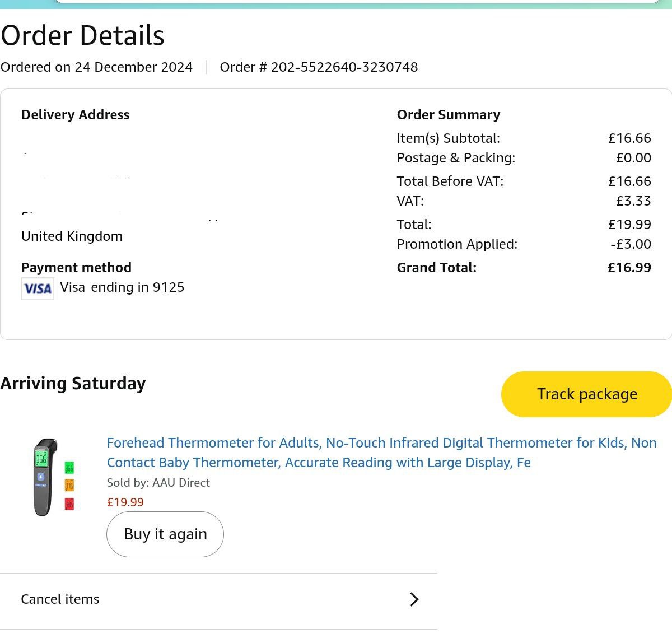The height and width of the screenshot is (643, 672).
Task: Click the thermometer product thumbnail image
Action: (x=52, y=477)
